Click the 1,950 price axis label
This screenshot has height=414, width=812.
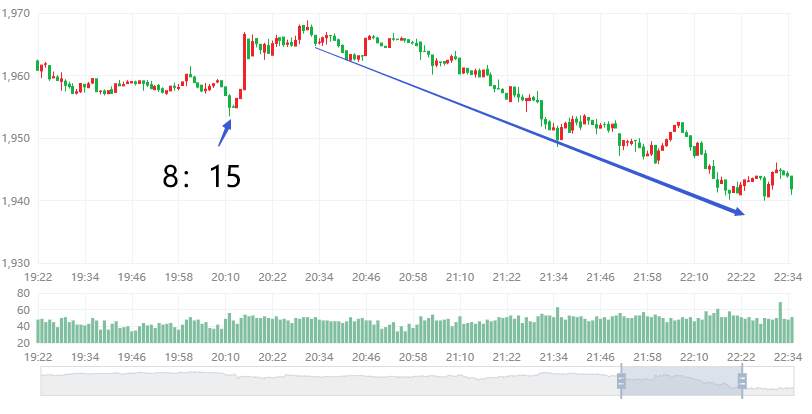[x=16, y=138]
